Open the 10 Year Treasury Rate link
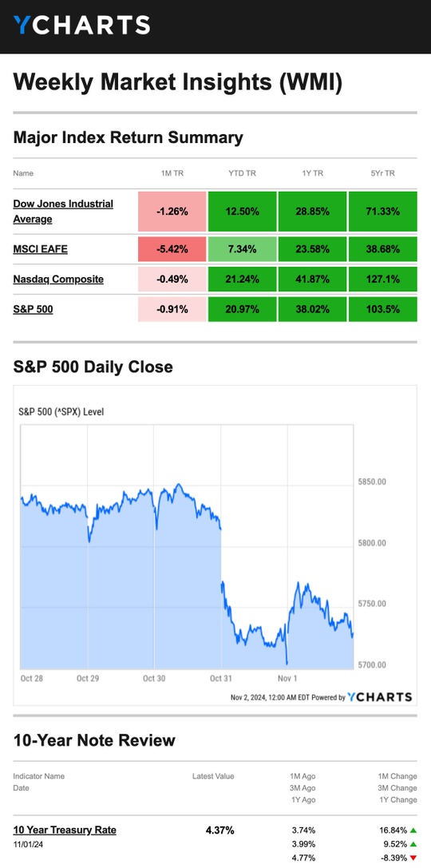Viewport: 431px width, 868px height. point(65,830)
